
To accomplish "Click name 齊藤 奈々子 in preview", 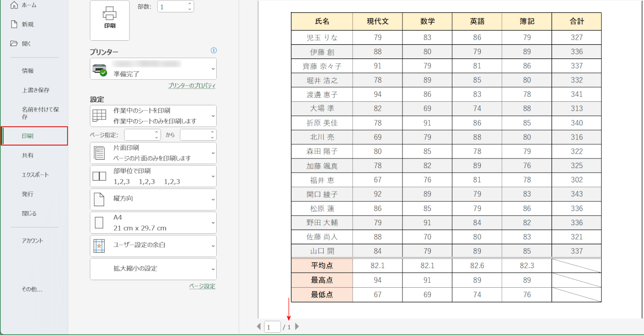I will (322, 66).
